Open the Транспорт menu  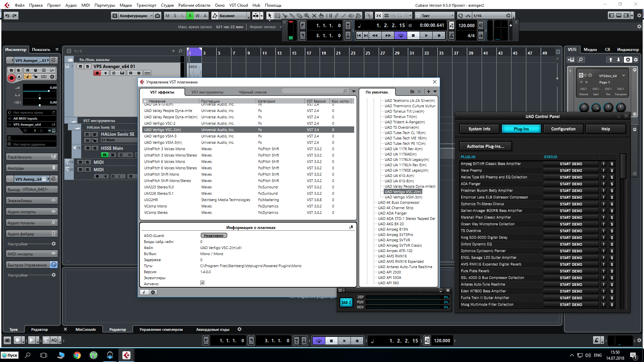(x=146, y=5)
